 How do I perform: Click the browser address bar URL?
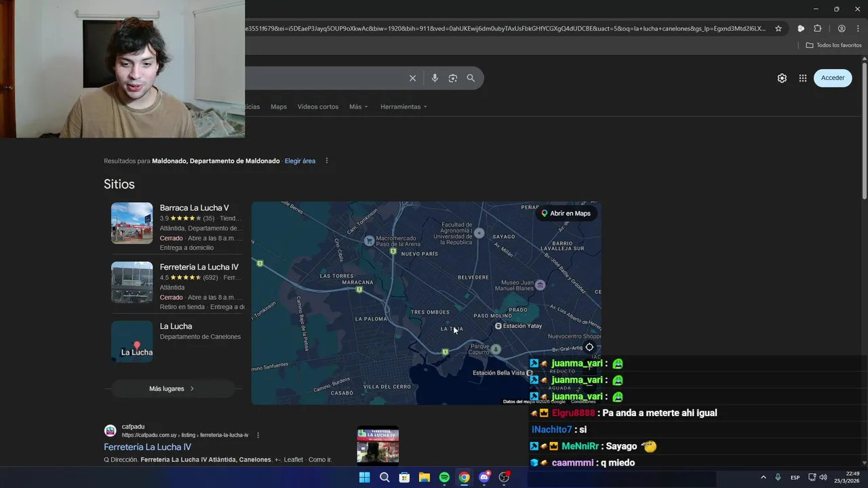click(505, 28)
